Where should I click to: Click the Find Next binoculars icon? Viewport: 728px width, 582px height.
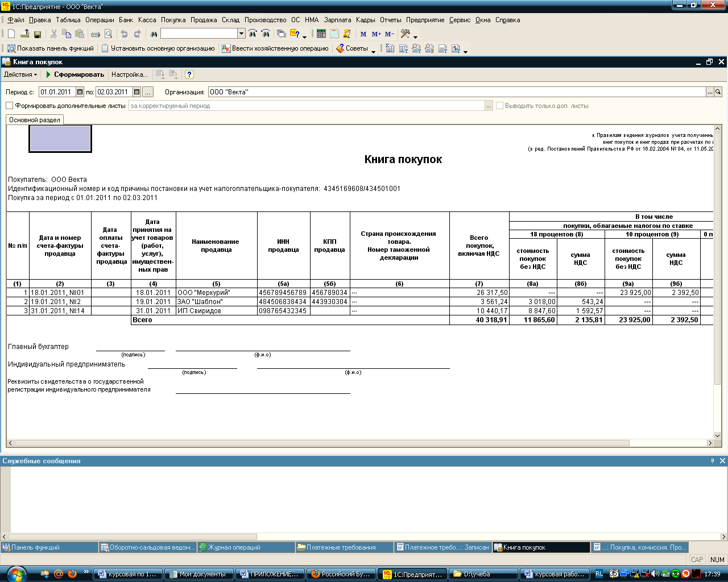[x=253, y=34]
